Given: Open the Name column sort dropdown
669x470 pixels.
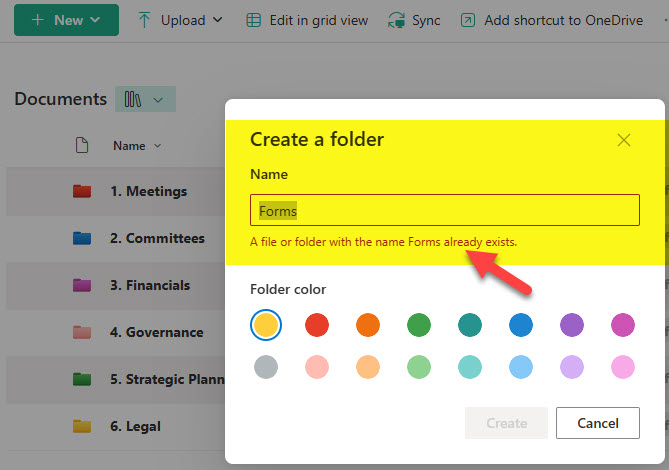Looking at the screenshot, I should click(x=137, y=146).
